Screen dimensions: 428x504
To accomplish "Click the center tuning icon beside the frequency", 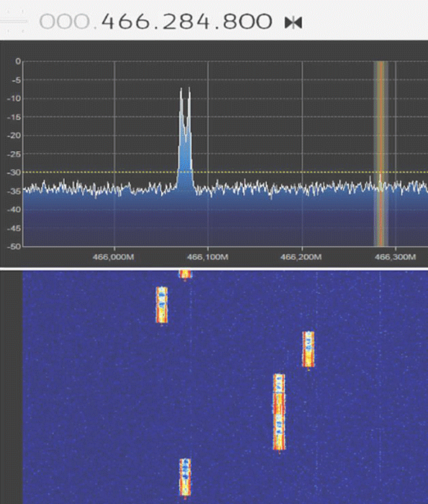I will click(293, 22).
